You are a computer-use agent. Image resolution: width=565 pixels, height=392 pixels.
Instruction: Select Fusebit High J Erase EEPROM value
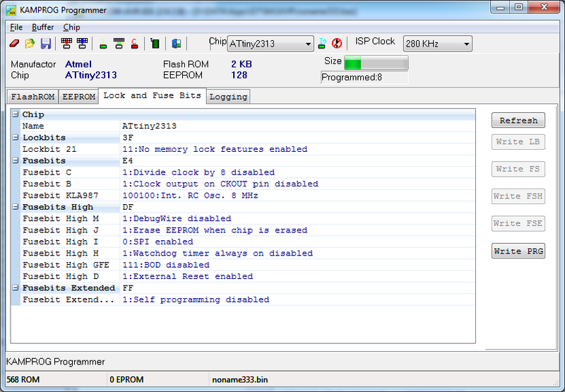tap(297, 230)
